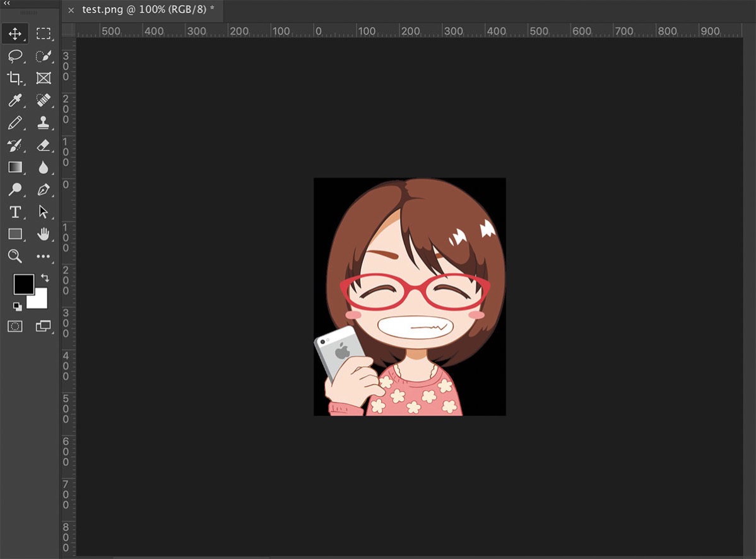This screenshot has width=756, height=559.
Task: Change the screen mode
Action: (44, 327)
